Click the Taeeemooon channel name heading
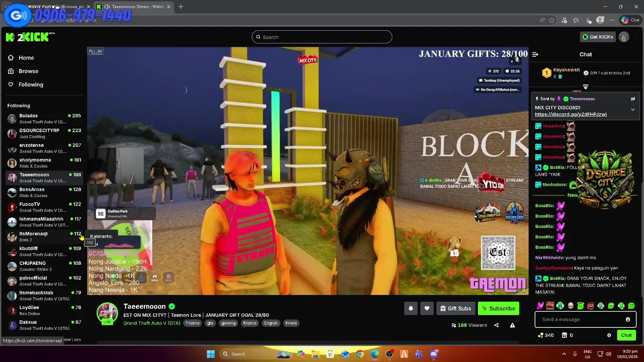Screen dimensions: 644x362 144,306
